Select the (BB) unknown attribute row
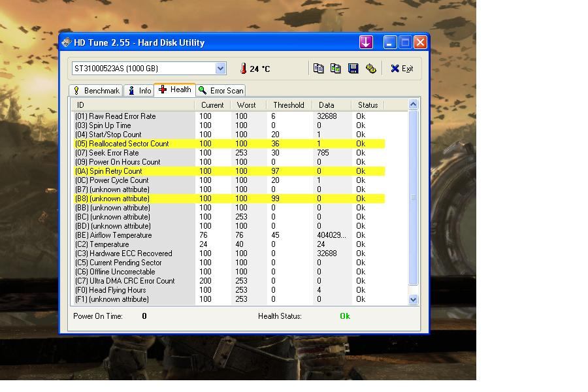The width and height of the screenshot is (588, 392). click(229, 208)
